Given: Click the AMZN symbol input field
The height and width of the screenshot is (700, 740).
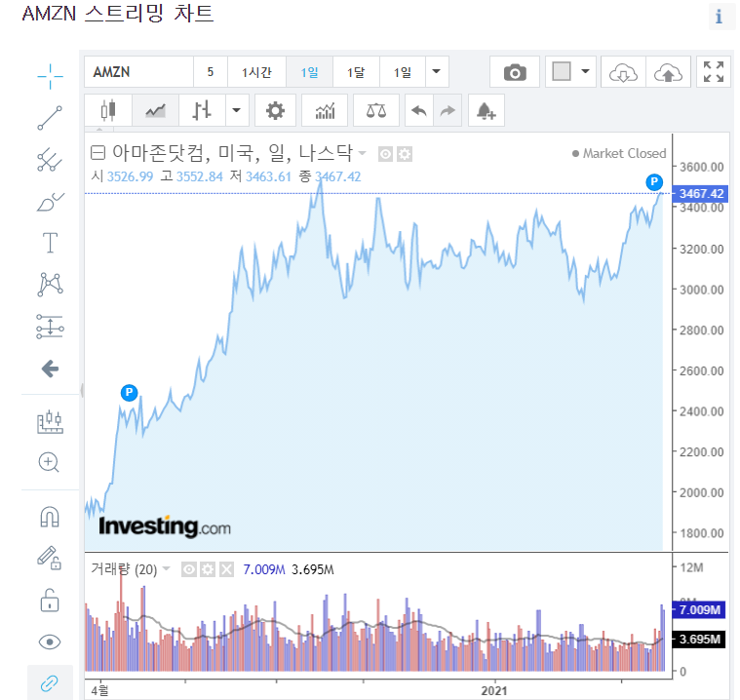Looking at the screenshot, I should (x=138, y=72).
